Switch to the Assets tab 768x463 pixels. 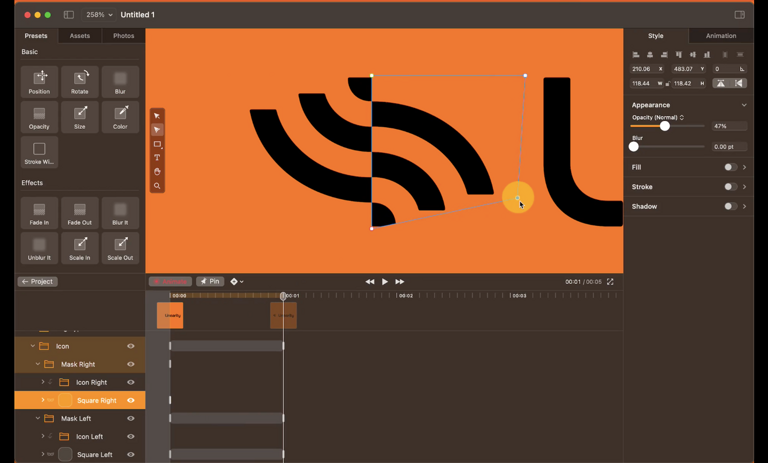pos(80,36)
